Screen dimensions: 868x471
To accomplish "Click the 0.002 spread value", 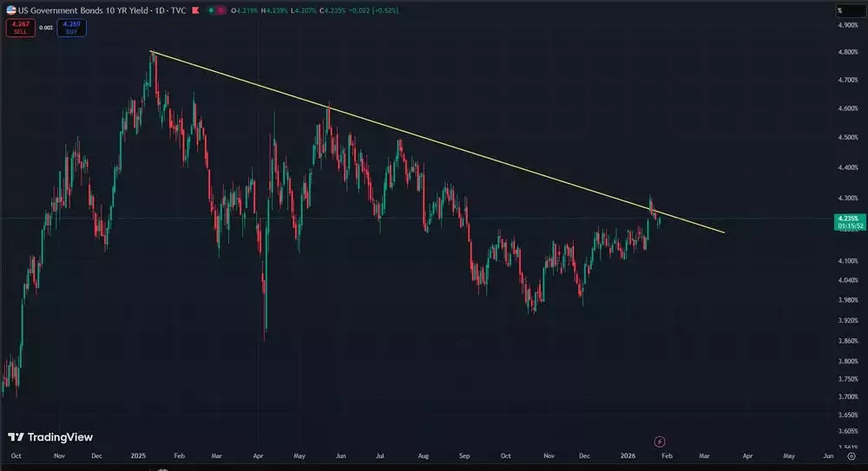I will (x=46, y=28).
